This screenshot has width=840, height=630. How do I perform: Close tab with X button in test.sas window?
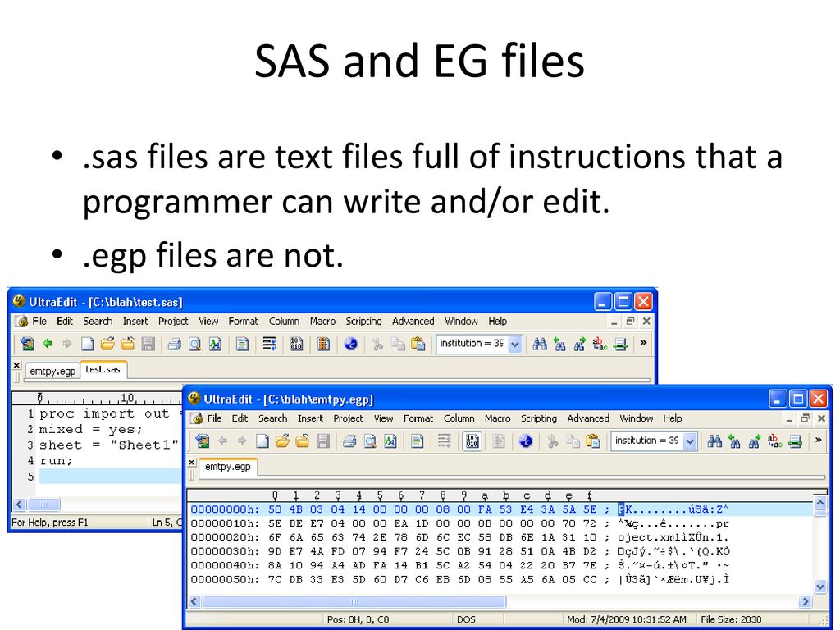[x=16, y=365]
